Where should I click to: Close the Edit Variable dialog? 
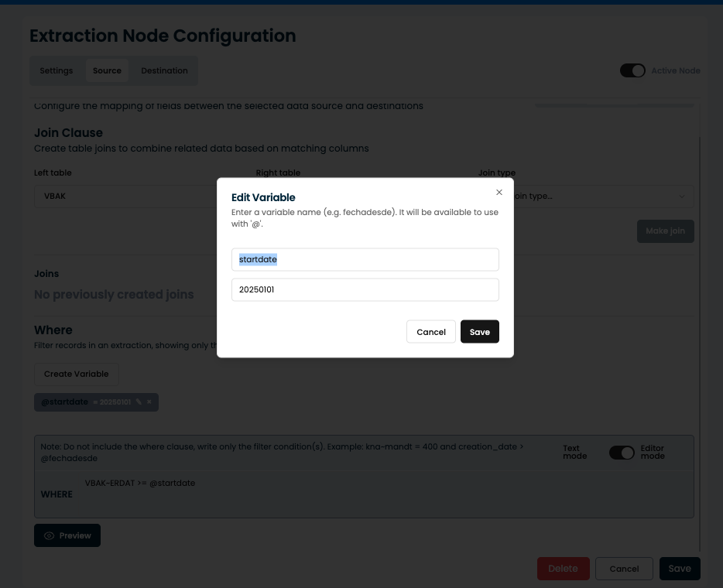click(499, 193)
